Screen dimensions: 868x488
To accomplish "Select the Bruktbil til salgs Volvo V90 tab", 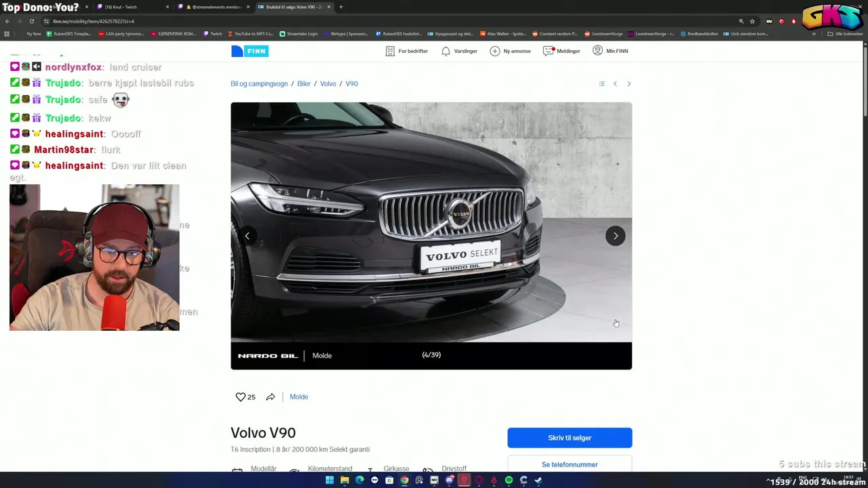I will click(x=294, y=7).
